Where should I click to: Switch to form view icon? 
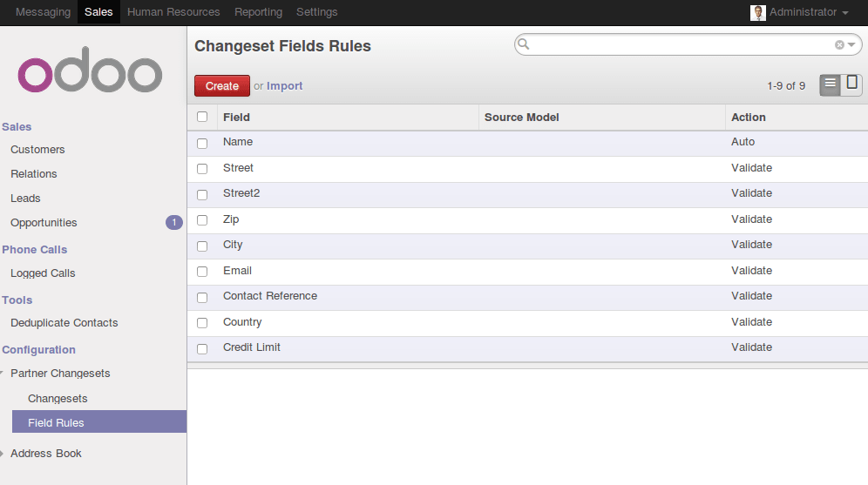pos(852,85)
